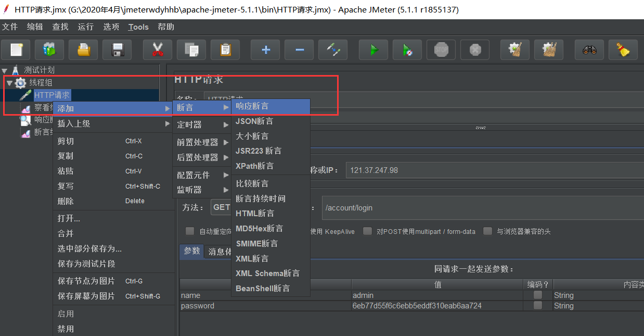Collapse the 测试计划 tree node

coord(5,70)
